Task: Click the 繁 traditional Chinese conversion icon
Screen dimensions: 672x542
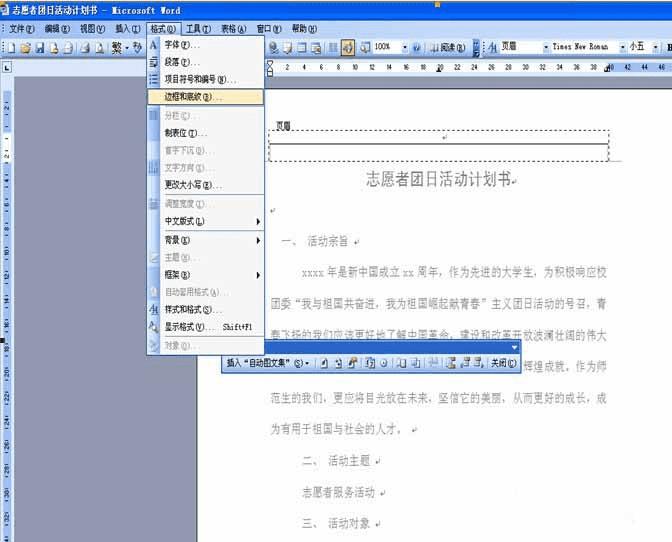Action: [x=117, y=48]
